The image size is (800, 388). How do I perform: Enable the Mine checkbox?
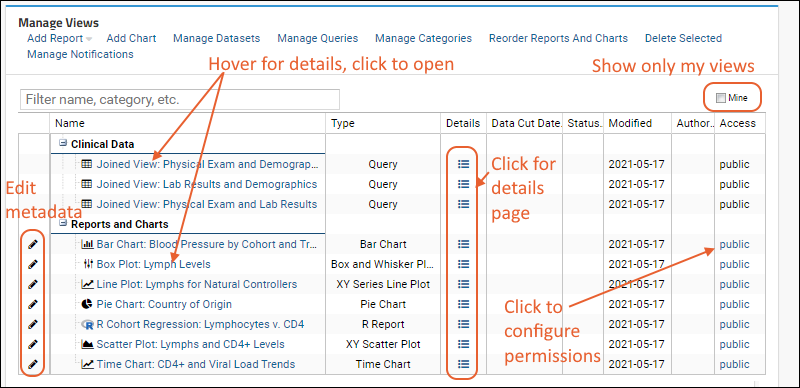click(720, 98)
